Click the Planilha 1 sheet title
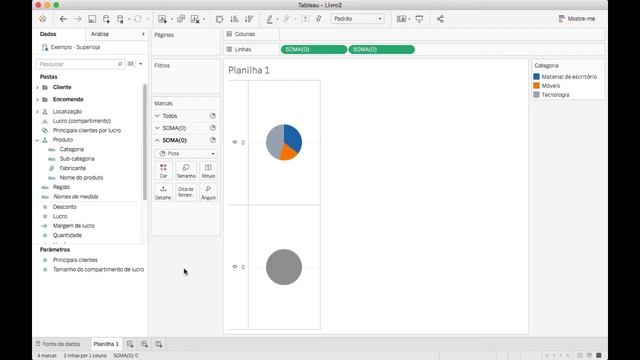Screen dimensions: 640x360 pyautogui.click(x=249, y=70)
